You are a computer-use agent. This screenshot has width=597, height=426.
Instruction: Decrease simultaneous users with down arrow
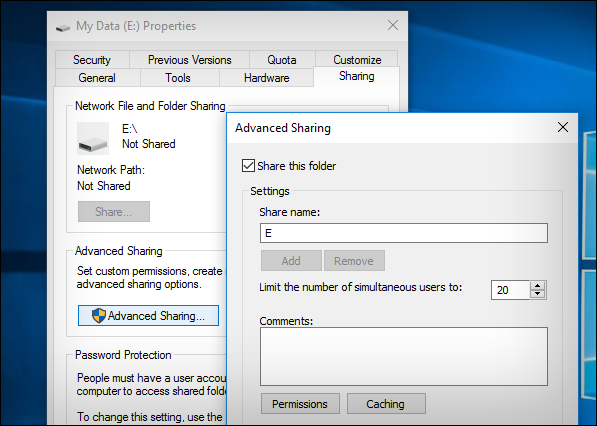(x=538, y=294)
